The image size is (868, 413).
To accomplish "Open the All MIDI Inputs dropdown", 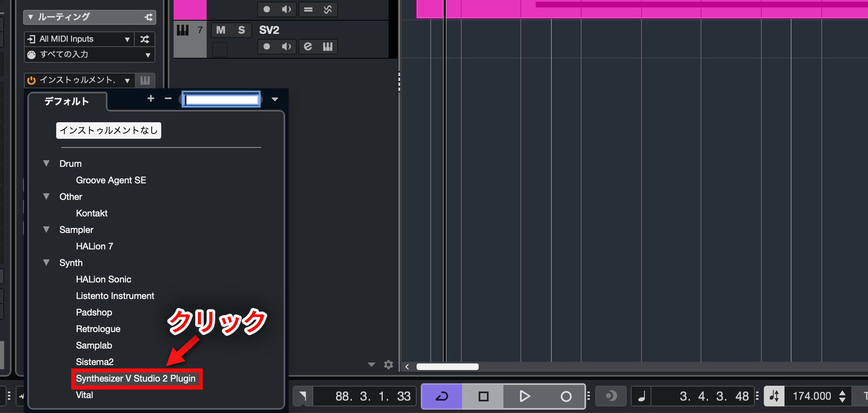I will click(x=79, y=39).
